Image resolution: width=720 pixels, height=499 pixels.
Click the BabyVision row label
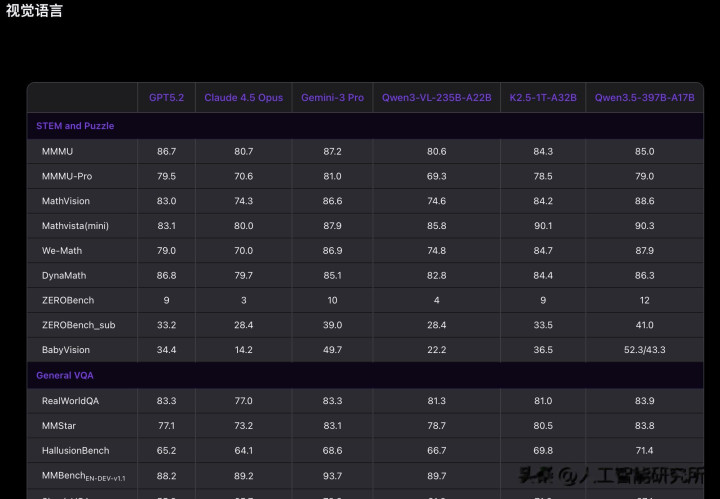click(66, 350)
